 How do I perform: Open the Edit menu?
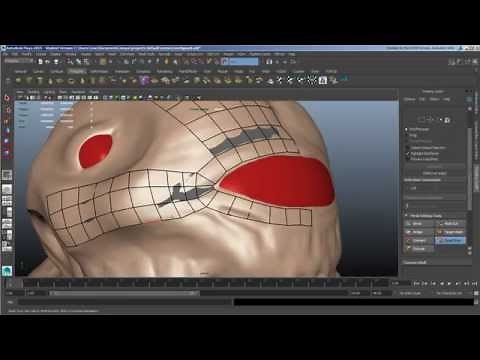click(x=15, y=54)
